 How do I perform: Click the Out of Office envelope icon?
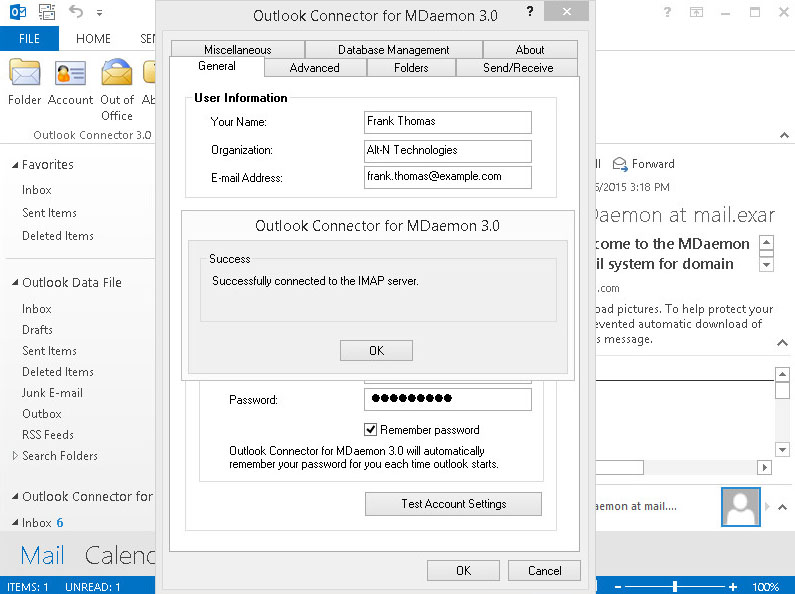coord(117,74)
